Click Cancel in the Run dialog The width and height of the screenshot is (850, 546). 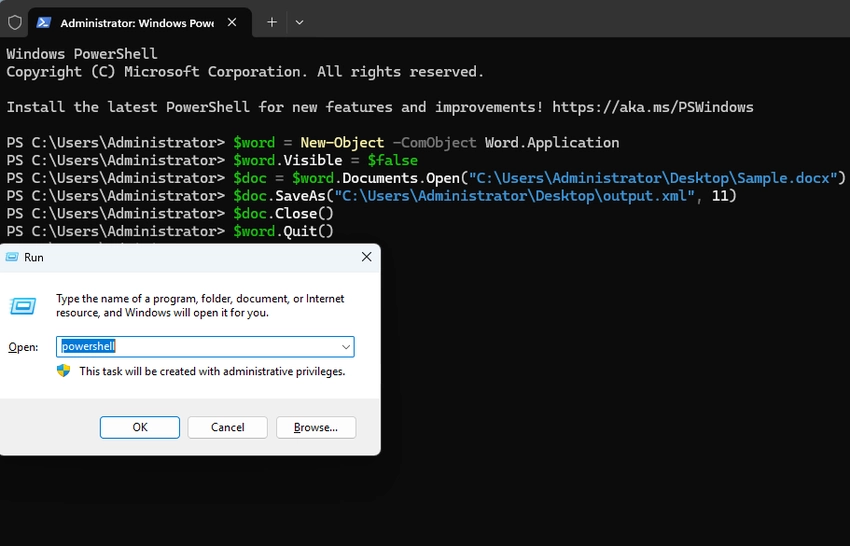click(x=228, y=427)
